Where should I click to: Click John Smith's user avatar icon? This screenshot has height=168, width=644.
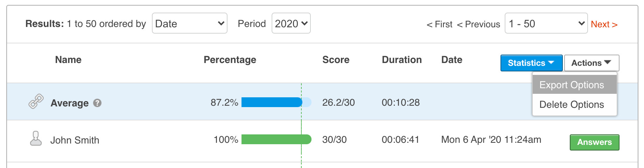tap(36, 139)
